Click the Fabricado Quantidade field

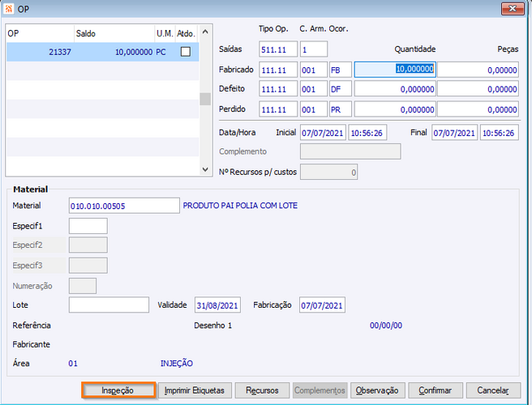click(395, 70)
